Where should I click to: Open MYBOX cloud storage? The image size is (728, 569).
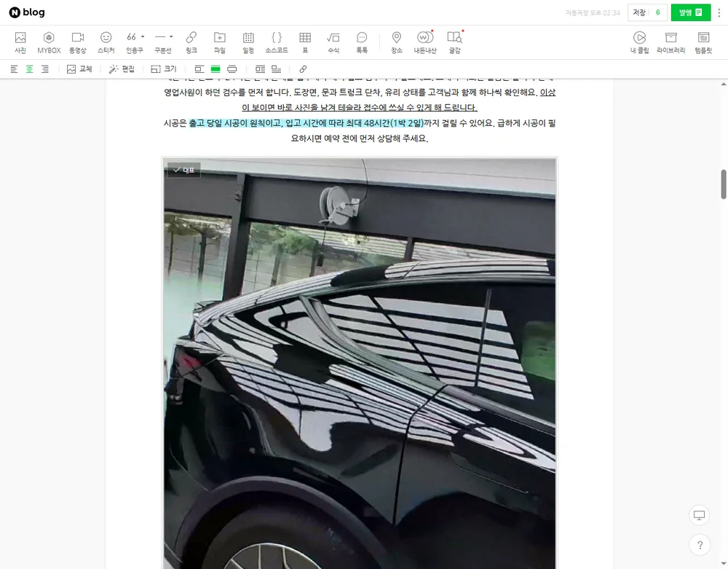[49, 42]
